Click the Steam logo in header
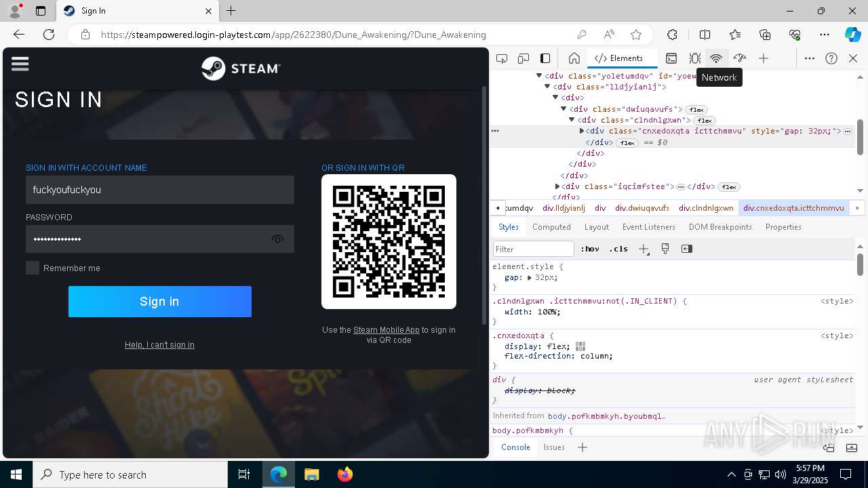The height and width of the screenshot is (488, 868). click(x=241, y=68)
